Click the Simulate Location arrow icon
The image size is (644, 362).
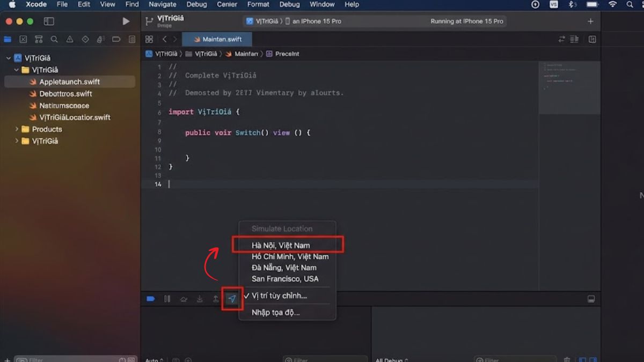[232, 299]
